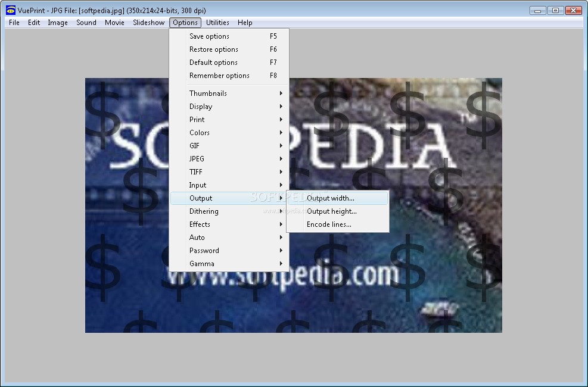Choose Save options
Screen dimensions: 588x387
(x=229, y=36)
